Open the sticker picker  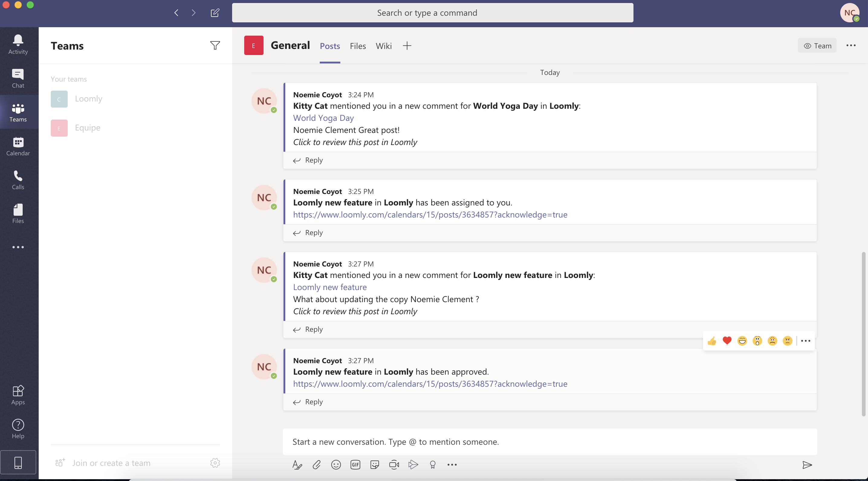(374, 465)
